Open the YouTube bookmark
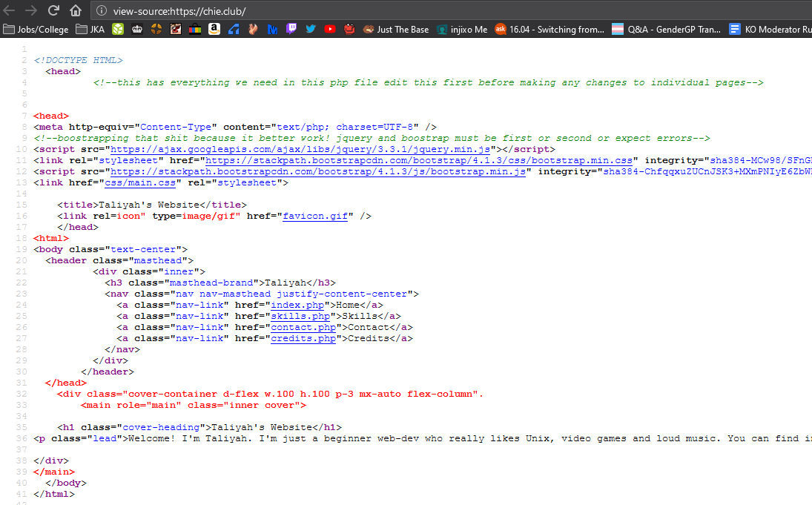The width and height of the screenshot is (812, 505). coord(330,29)
